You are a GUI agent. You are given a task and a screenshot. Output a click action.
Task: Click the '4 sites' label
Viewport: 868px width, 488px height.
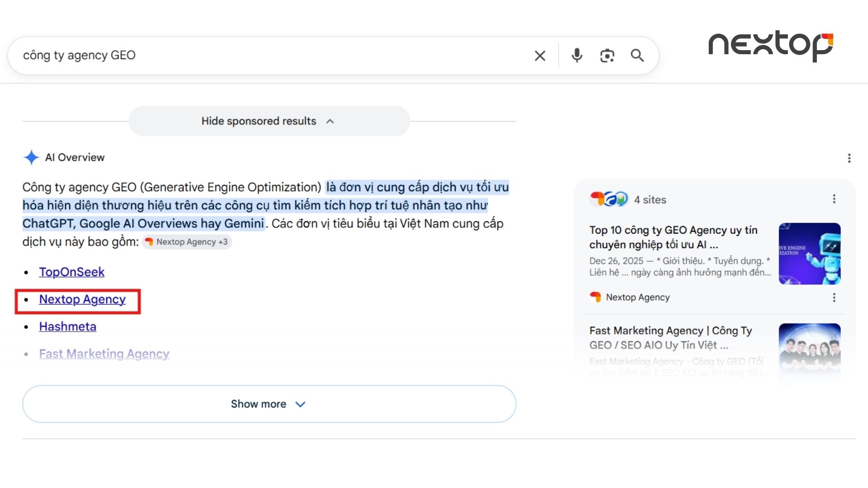tap(650, 200)
